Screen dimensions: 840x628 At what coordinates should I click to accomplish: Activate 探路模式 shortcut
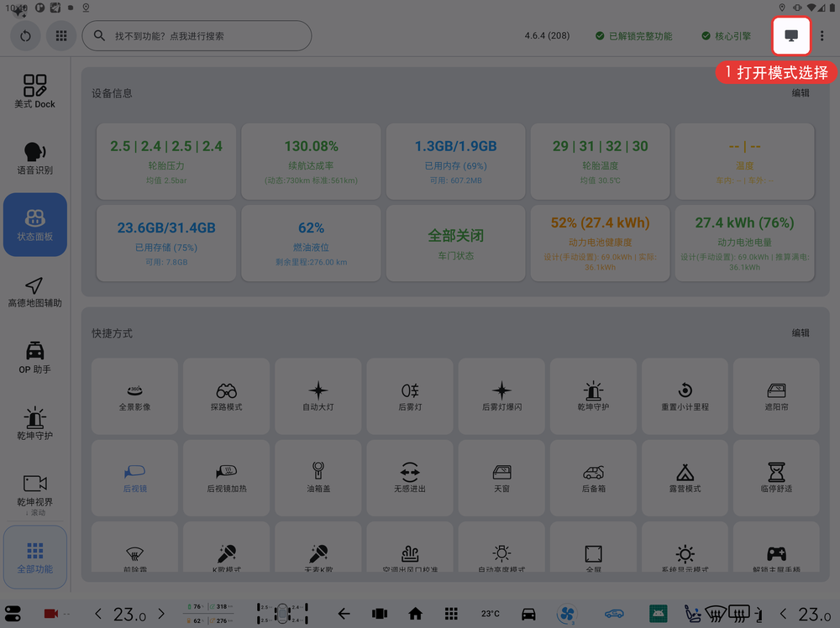(227, 396)
